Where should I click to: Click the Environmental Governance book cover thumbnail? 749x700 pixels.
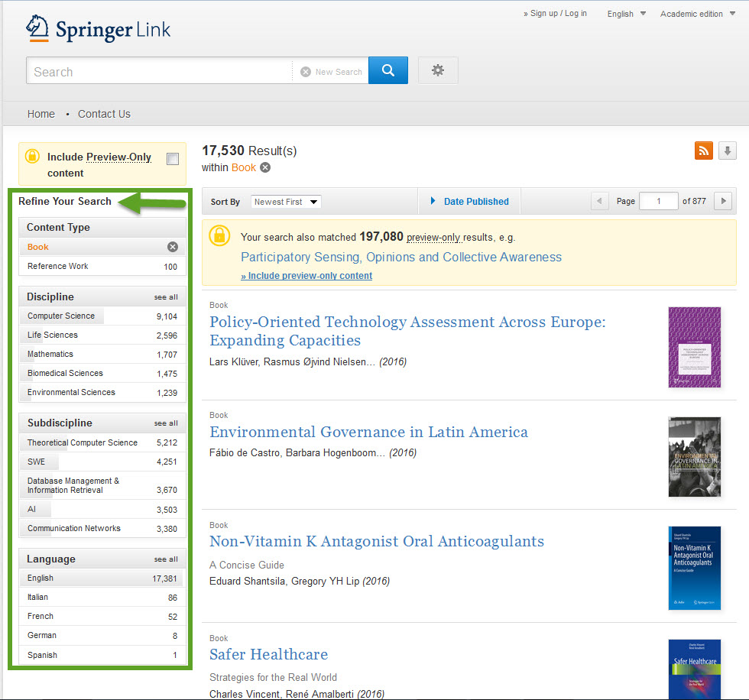coord(694,457)
